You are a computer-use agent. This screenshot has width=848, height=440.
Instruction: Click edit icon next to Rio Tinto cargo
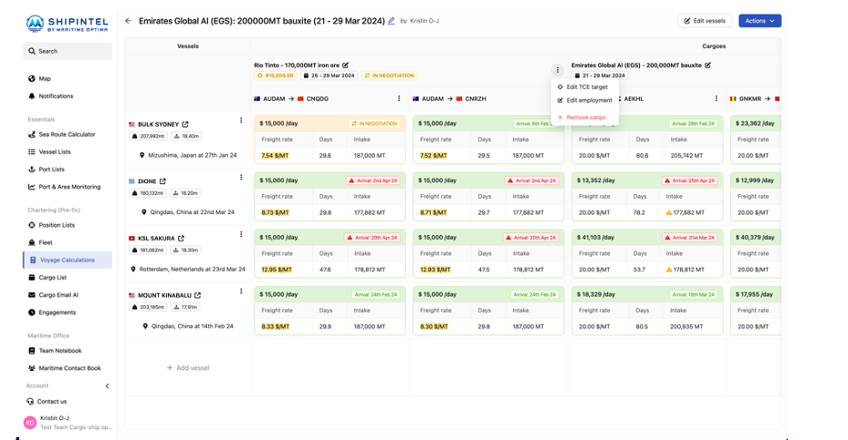pyautogui.click(x=346, y=65)
